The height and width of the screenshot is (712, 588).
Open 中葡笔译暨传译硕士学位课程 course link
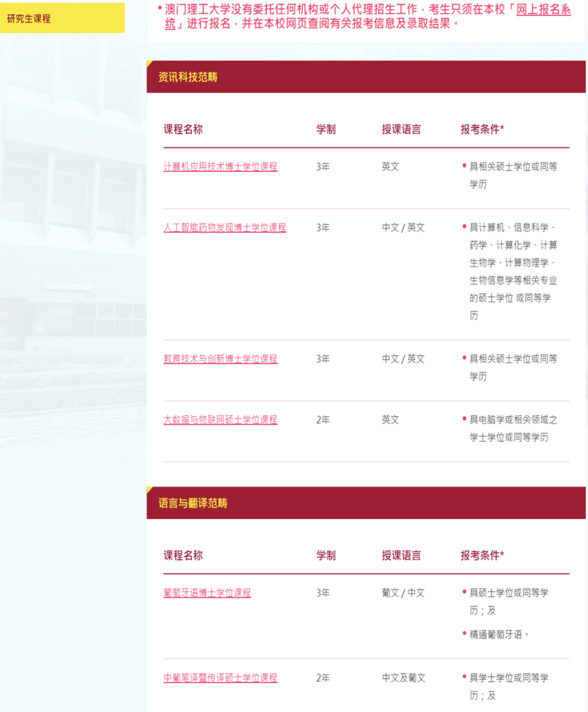(x=220, y=678)
